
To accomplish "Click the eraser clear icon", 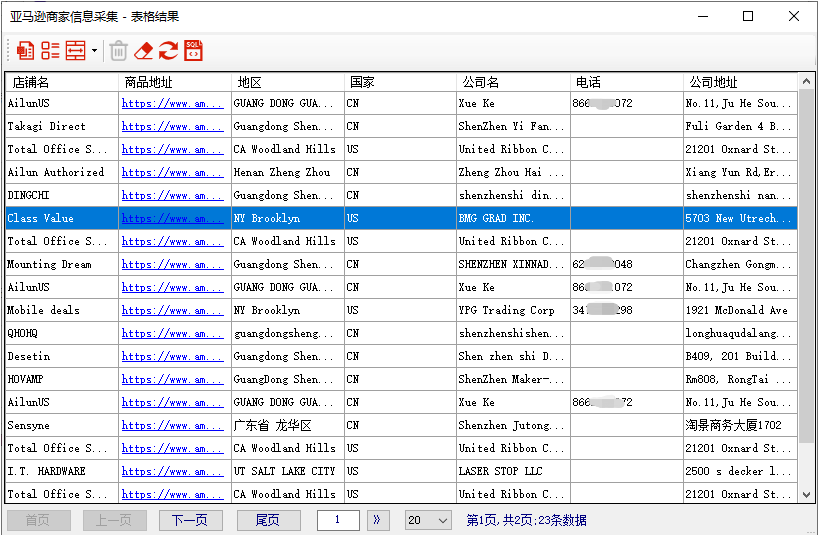I will coord(144,50).
